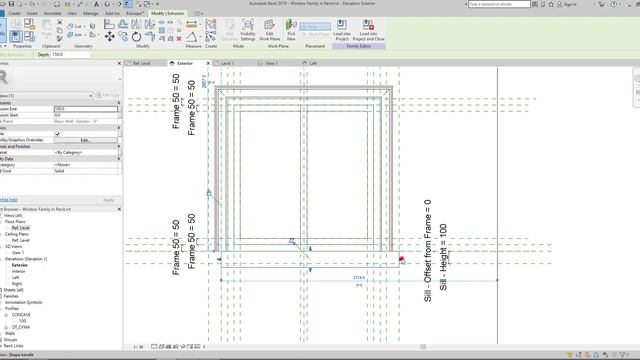Select Revit Links in Project Browser
This screenshot has width=640, height=360.
13,346
